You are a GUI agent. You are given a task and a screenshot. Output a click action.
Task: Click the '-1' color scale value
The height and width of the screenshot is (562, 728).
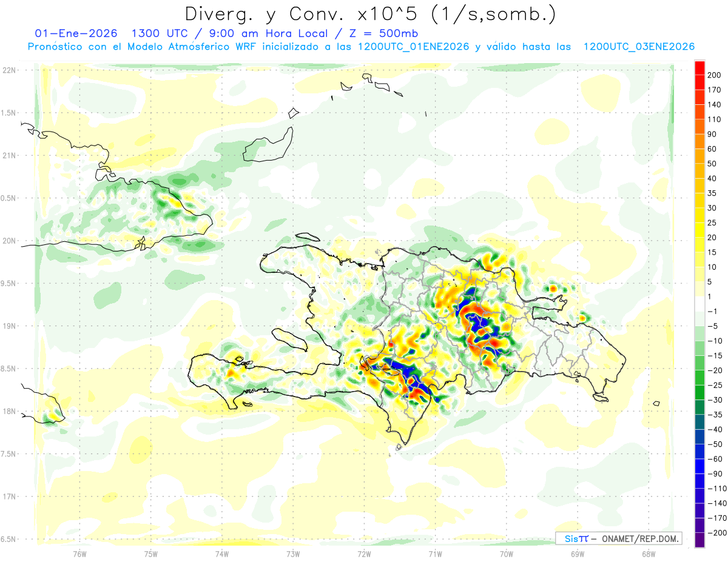point(712,312)
